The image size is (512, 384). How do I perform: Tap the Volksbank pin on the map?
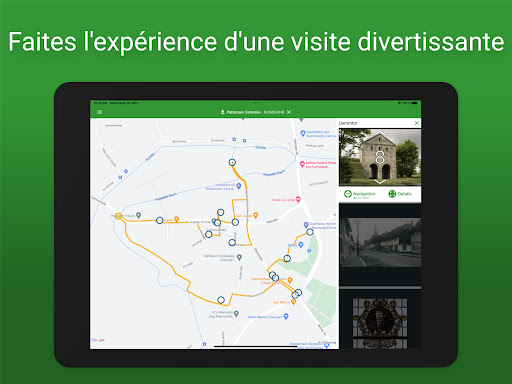[239, 186]
